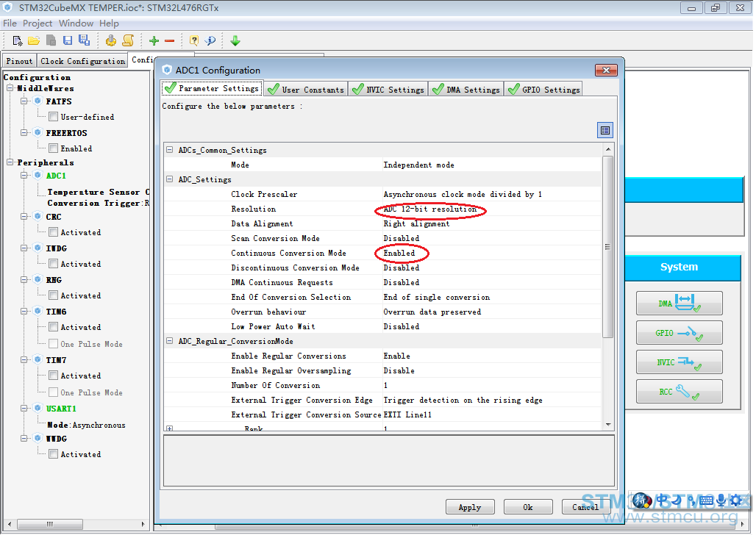The width and height of the screenshot is (756, 535).
Task: Check the WWDG Activated checkbox
Action: (54, 454)
